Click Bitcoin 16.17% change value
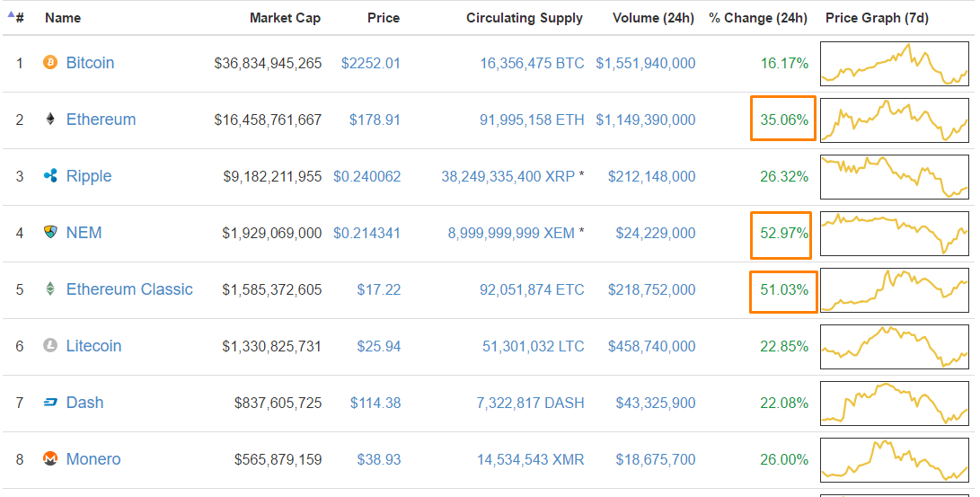Viewport: 980px width, 497px height. pos(784,63)
